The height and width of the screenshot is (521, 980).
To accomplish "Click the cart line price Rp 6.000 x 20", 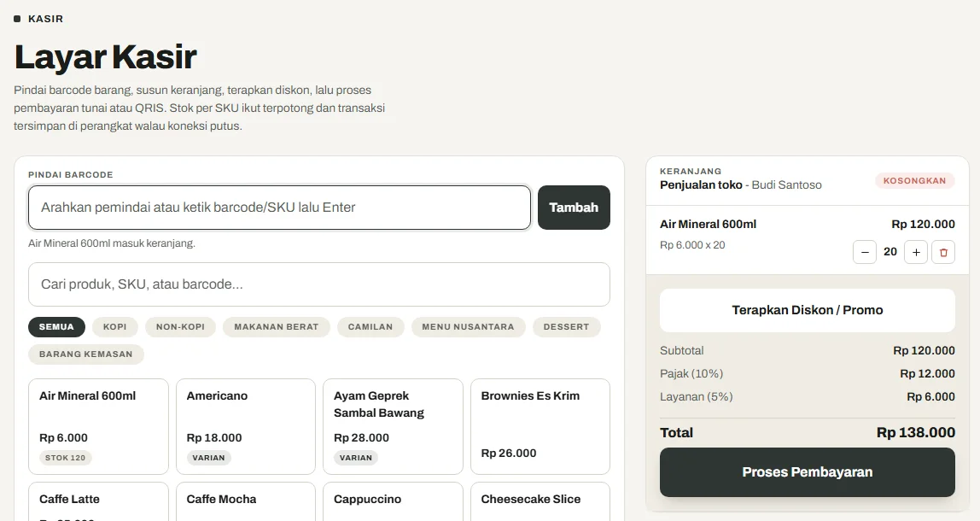I will pos(692,245).
